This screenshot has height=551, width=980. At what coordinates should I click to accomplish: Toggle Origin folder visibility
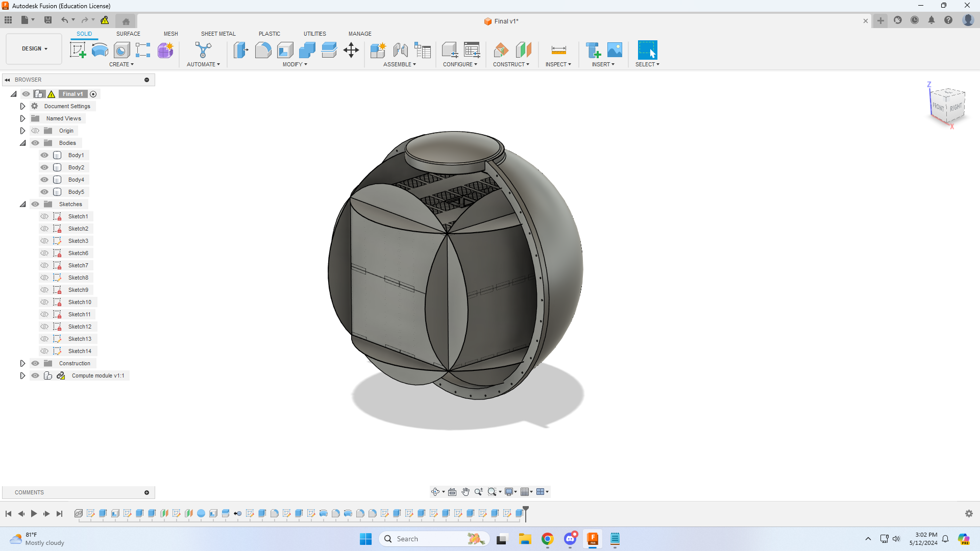click(35, 131)
